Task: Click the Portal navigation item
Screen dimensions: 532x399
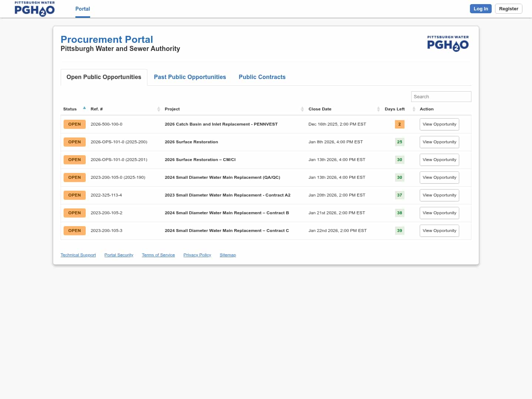Action: pos(82,9)
